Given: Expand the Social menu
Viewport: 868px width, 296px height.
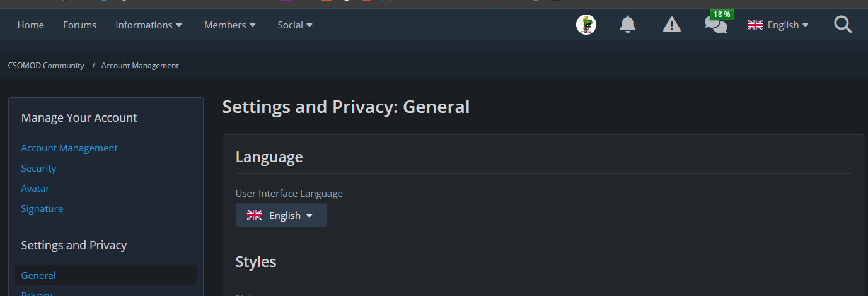Looking at the screenshot, I should (x=295, y=25).
